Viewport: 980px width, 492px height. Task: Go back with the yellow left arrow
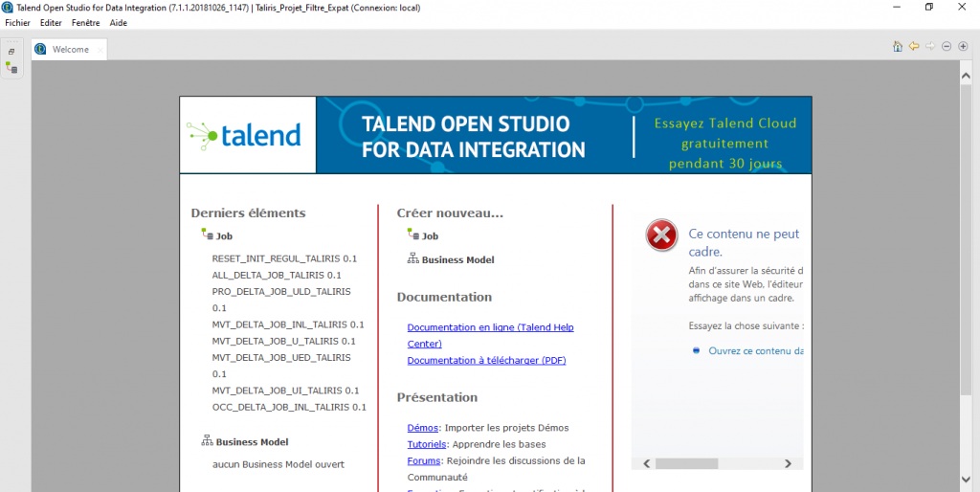[914, 46]
